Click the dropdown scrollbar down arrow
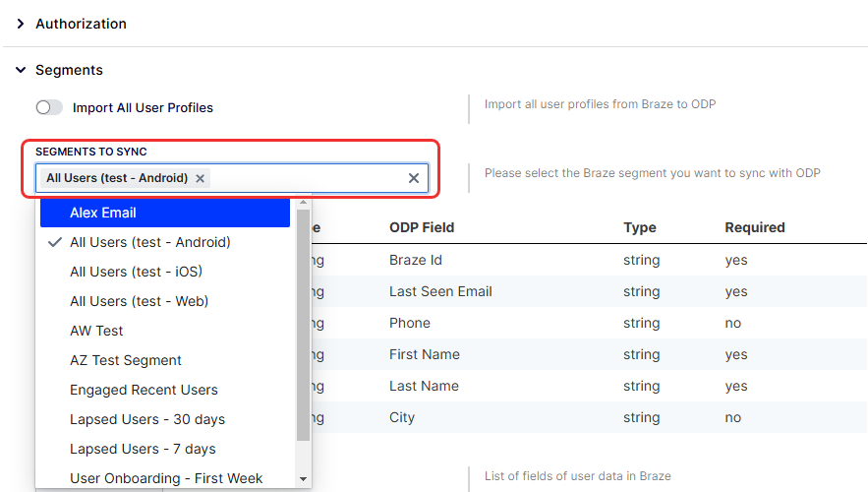This screenshot has height=492, width=868. [x=303, y=479]
